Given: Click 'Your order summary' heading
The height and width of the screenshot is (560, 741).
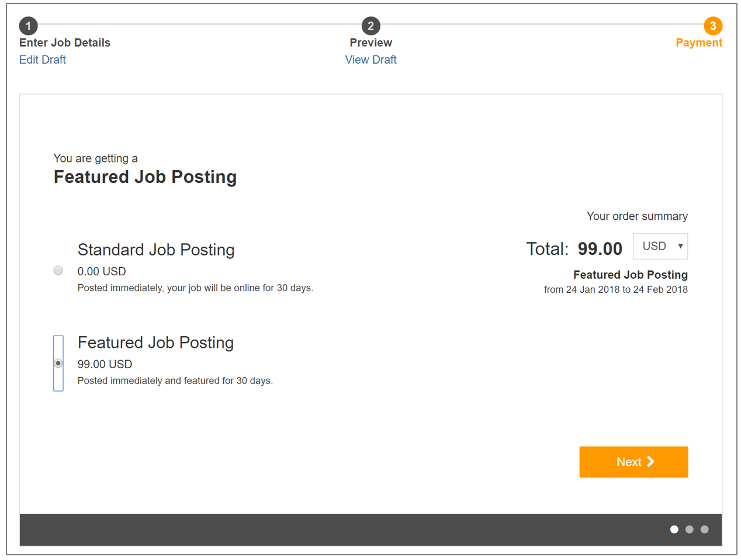Looking at the screenshot, I should pos(637,216).
